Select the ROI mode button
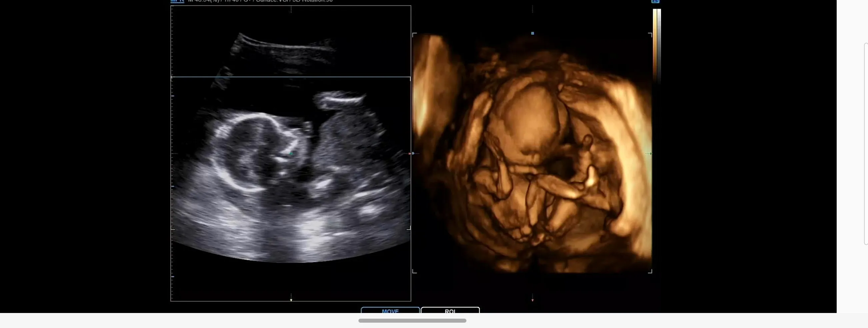 coord(450,310)
